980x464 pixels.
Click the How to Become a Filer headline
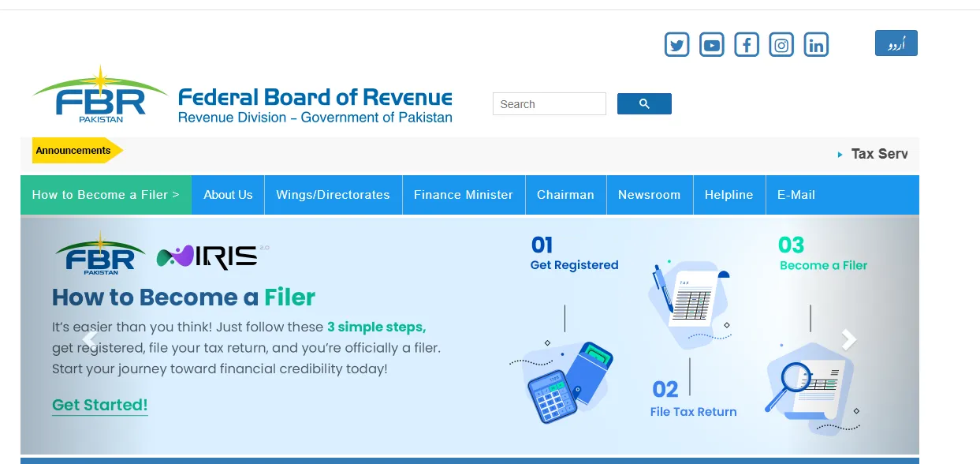tap(184, 297)
